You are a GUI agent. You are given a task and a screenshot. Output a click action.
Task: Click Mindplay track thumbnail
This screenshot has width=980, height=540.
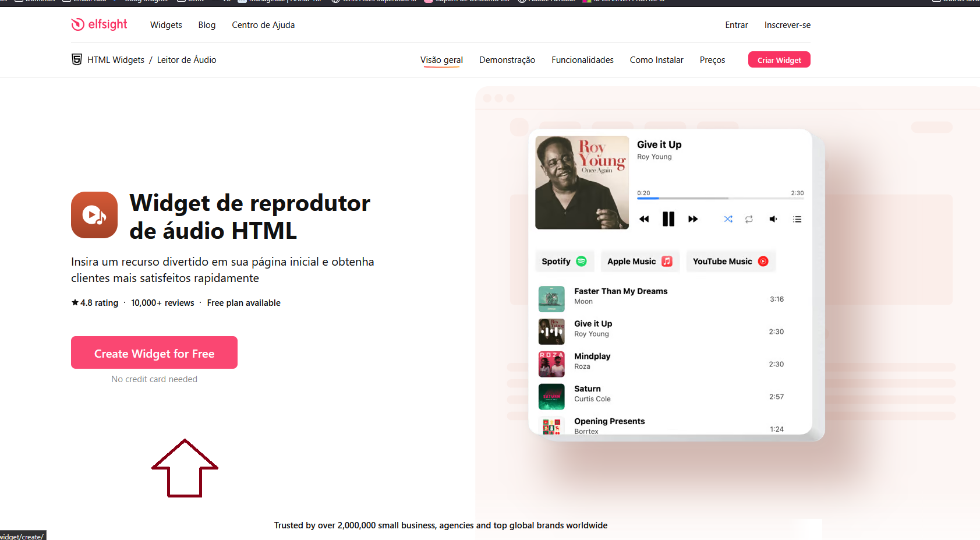pos(551,365)
